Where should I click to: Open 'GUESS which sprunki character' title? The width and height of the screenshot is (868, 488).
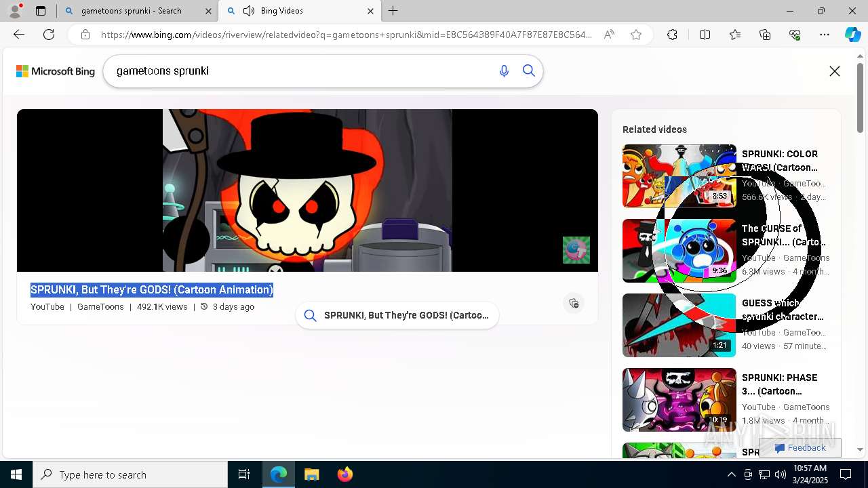coord(783,310)
